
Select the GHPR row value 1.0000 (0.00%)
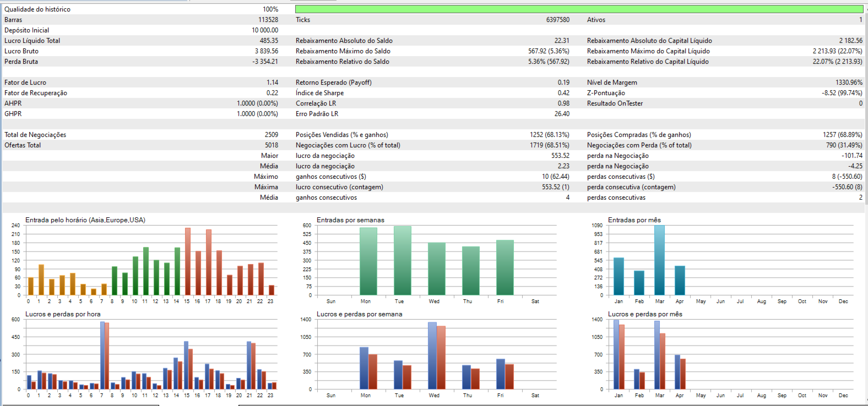pos(258,114)
